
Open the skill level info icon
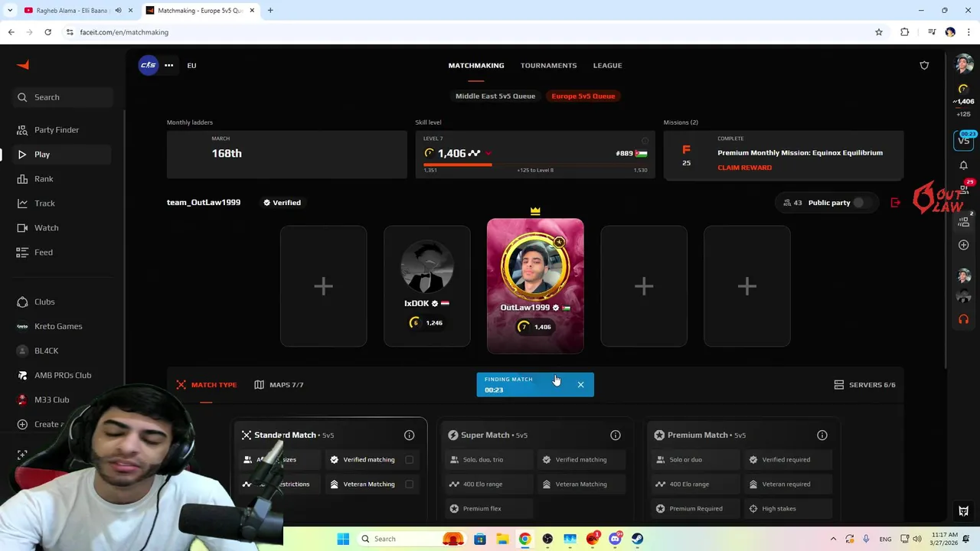click(645, 141)
